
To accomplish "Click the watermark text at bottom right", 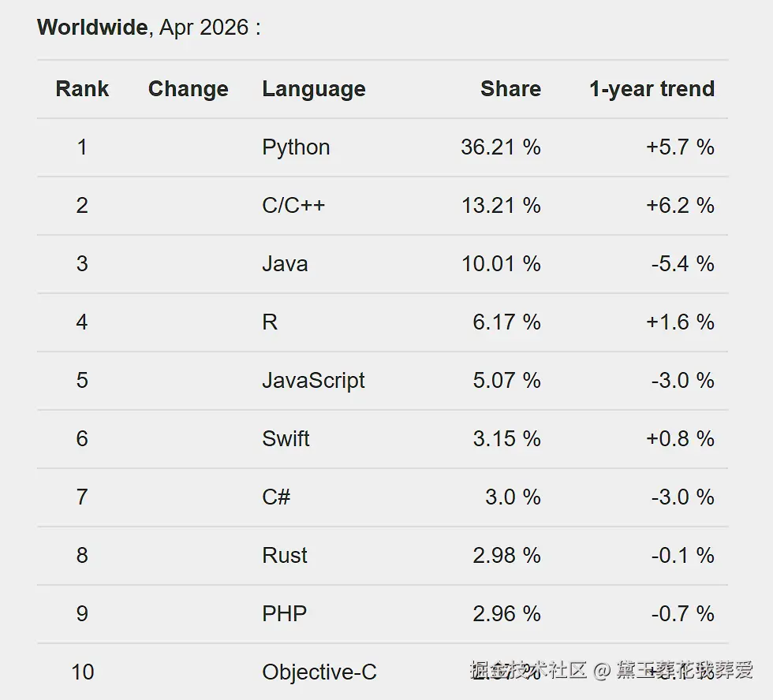I will pyautogui.click(x=611, y=670).
